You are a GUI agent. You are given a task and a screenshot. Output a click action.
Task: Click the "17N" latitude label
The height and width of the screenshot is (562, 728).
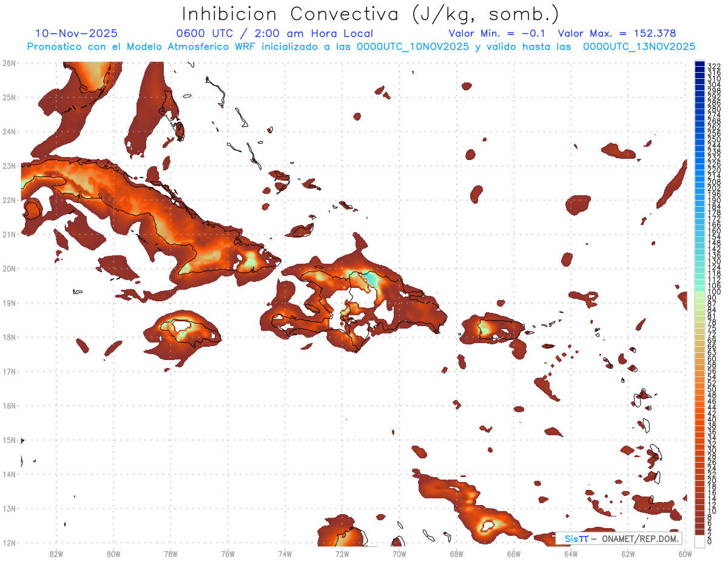click(x=9, y=371)
